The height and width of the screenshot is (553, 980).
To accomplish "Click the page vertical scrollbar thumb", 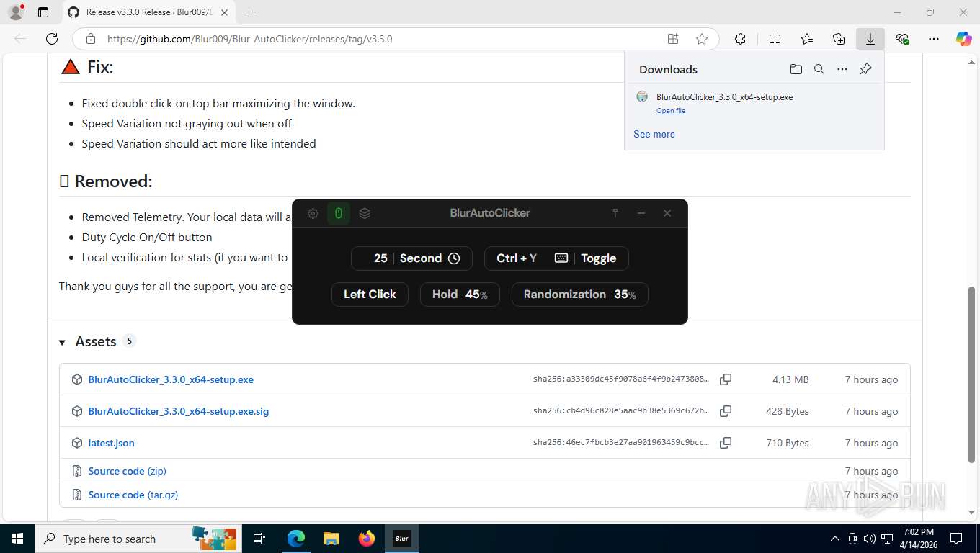I will click(x=972, y=374).
